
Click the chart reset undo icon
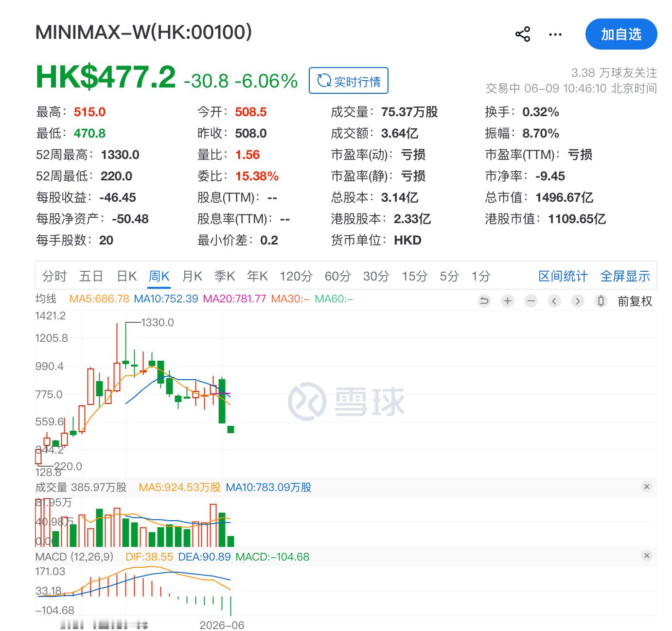[484, 301]
